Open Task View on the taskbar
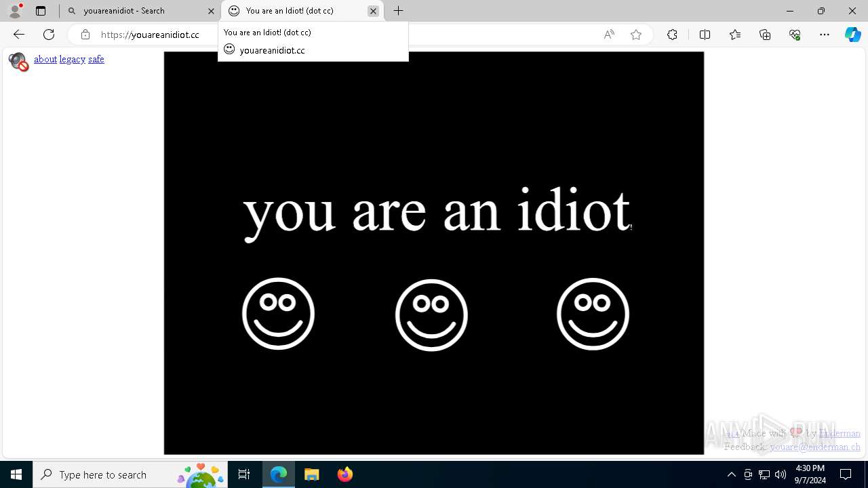 (x=244, y=474)
